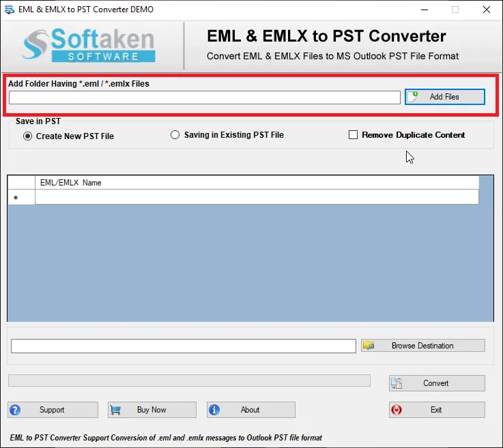
Task: Click the EML/EMLX Name column header
Action: [257, 183]
